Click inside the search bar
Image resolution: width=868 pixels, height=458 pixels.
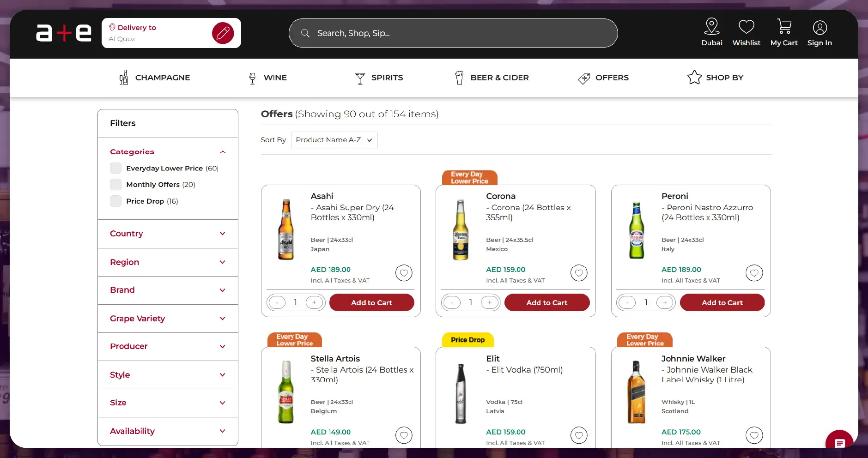[x=452, y=33]
